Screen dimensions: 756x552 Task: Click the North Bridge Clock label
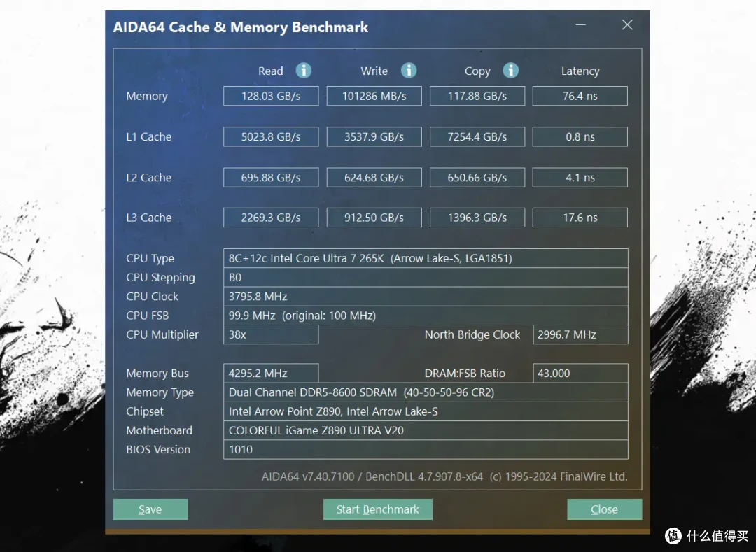click(x=472, y=334)
